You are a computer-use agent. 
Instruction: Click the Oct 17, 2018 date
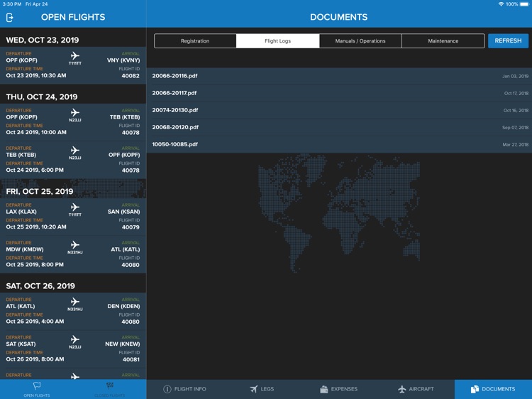[516, 93]
